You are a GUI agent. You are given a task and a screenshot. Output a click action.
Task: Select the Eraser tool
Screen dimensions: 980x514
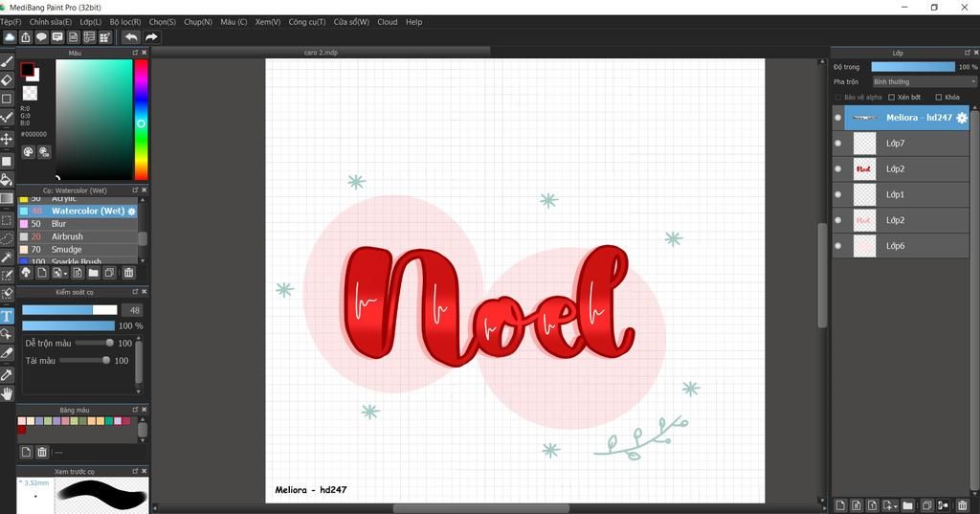point(7,80)
